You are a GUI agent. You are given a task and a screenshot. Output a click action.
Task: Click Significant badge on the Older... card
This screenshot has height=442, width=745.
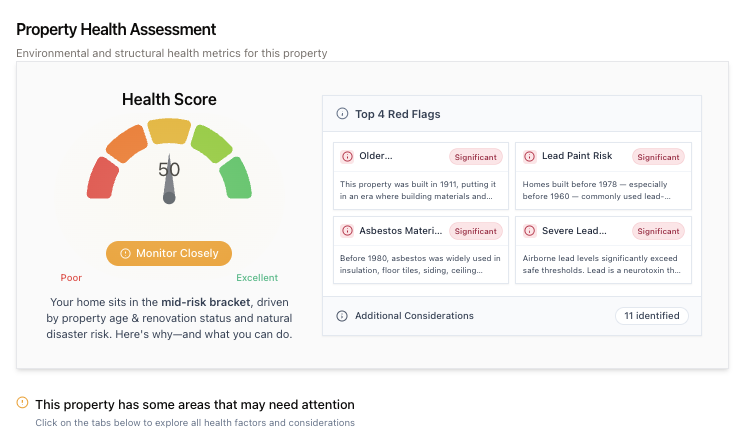[x=476, y=157]
